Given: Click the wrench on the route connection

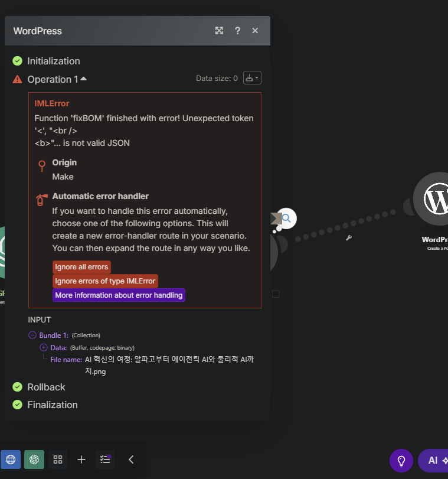Looking at the screenshot, I should coord(349,237).
